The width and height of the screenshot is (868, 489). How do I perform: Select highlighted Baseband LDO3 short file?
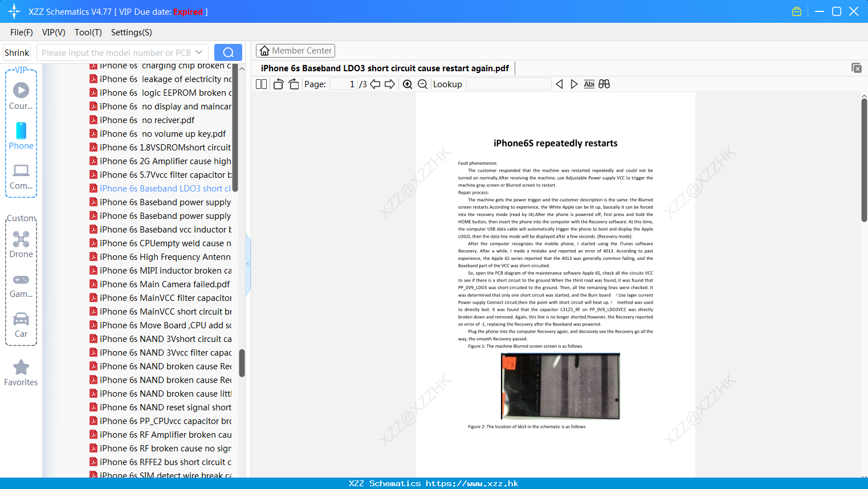[160, 189]
